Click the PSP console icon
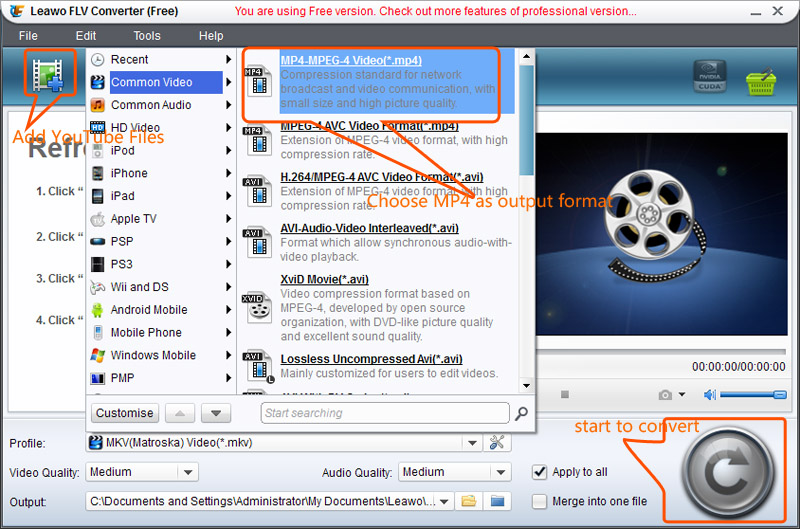The image size is (800, 529). click(97, 242)
